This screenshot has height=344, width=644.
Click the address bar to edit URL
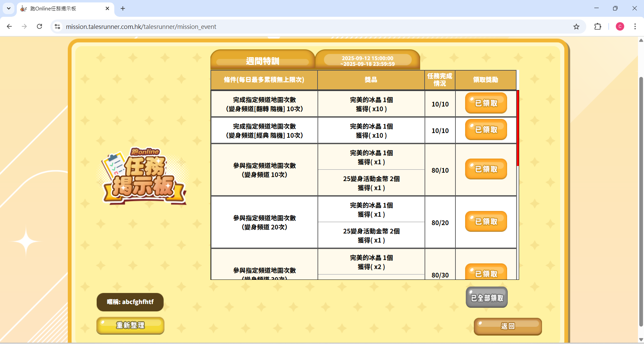click(235, 27)
